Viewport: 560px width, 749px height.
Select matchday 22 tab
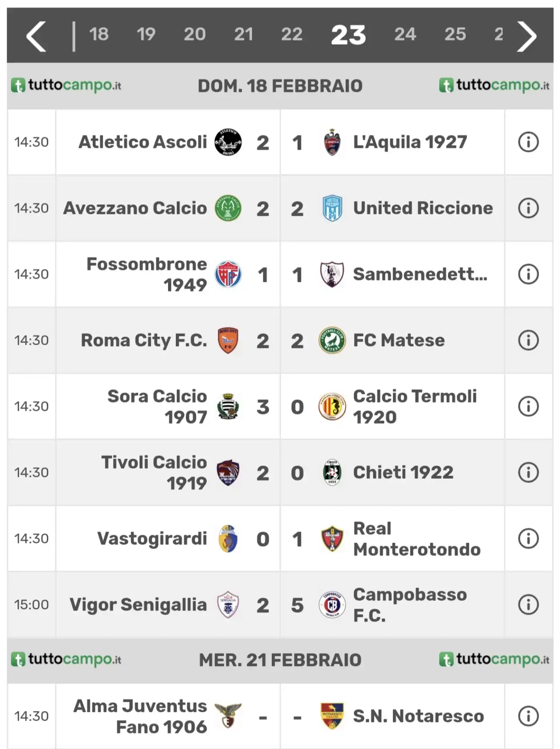pyautogui.click(x=292, y=34)
